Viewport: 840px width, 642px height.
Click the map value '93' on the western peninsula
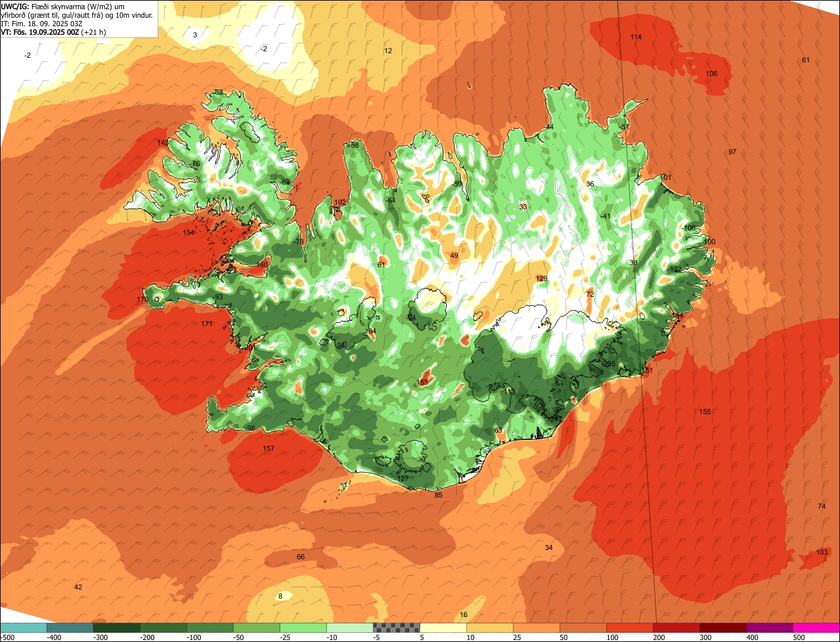219,297
